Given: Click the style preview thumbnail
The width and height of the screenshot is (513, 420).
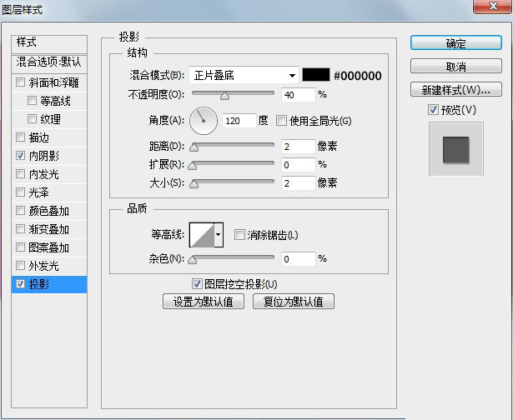Looking at the screenshot, I should coord(455,149).
